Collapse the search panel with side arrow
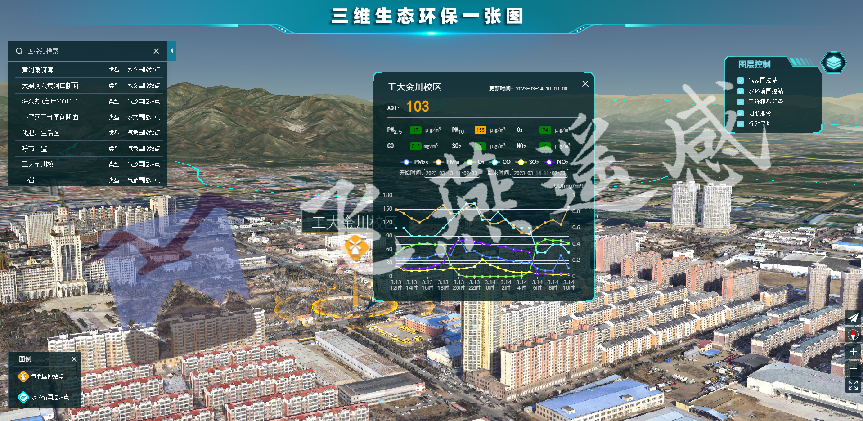Viewport: 863px width, 421px height. coord(171,50)
